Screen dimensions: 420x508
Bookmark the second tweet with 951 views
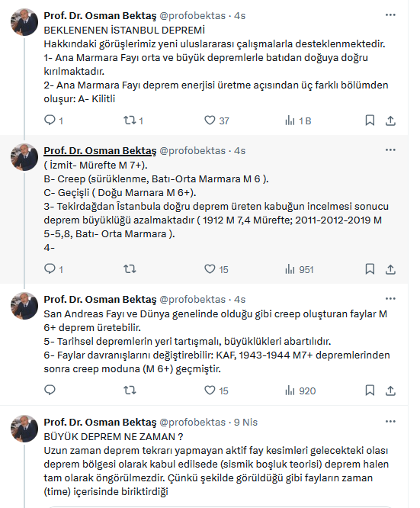(370, 269)
